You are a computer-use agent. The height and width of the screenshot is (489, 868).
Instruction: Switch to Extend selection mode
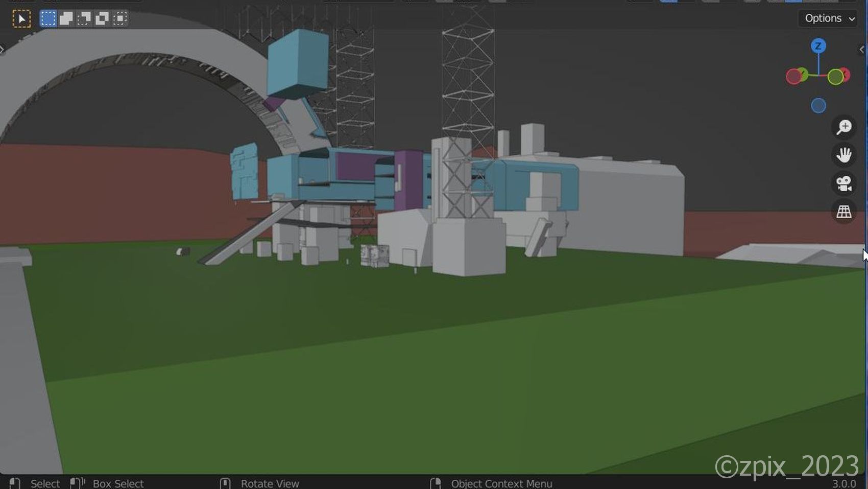pos(66,19)
